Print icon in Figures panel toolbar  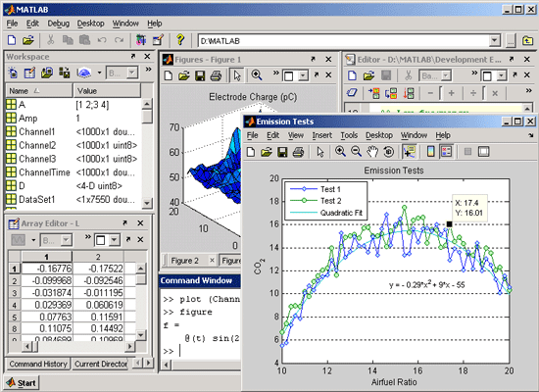coord(216,75)
